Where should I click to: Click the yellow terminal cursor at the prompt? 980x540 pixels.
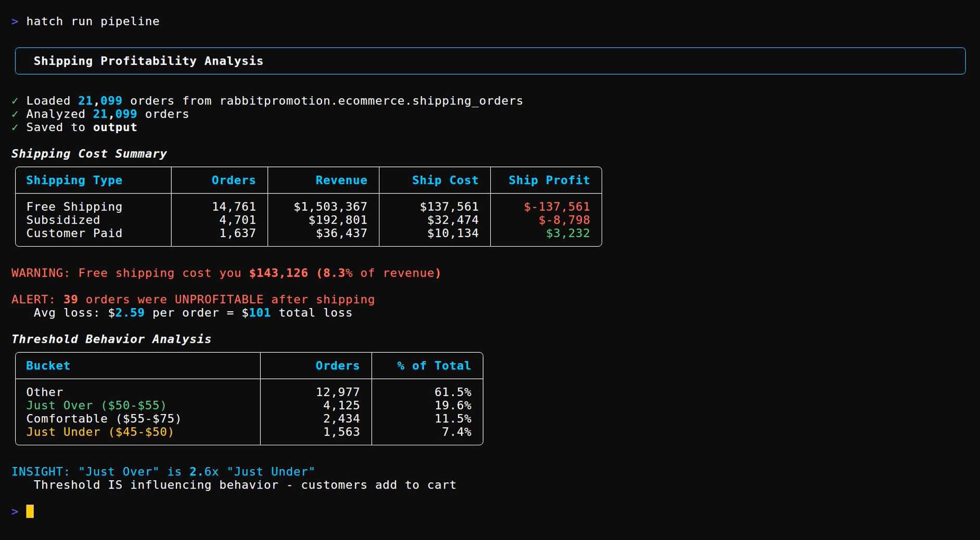30,511
